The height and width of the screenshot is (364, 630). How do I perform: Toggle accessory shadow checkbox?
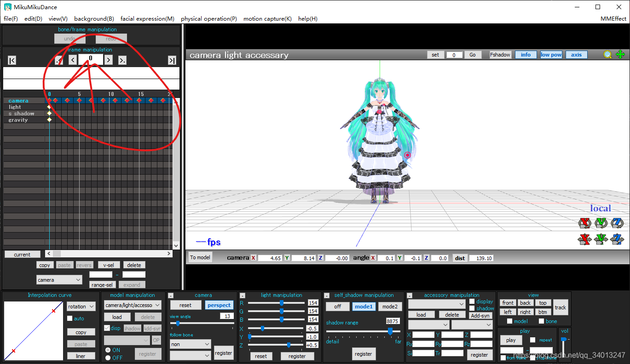[472, 308]
